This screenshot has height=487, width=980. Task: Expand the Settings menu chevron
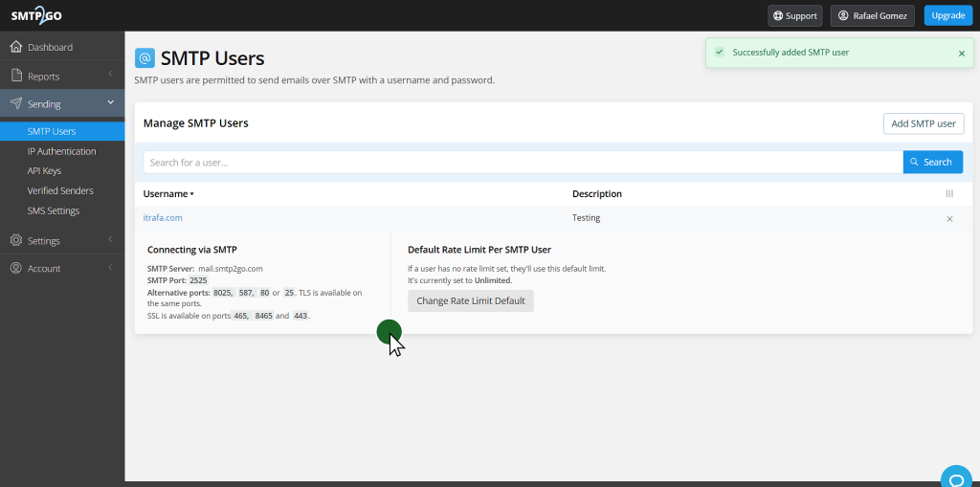coord(110,239)
